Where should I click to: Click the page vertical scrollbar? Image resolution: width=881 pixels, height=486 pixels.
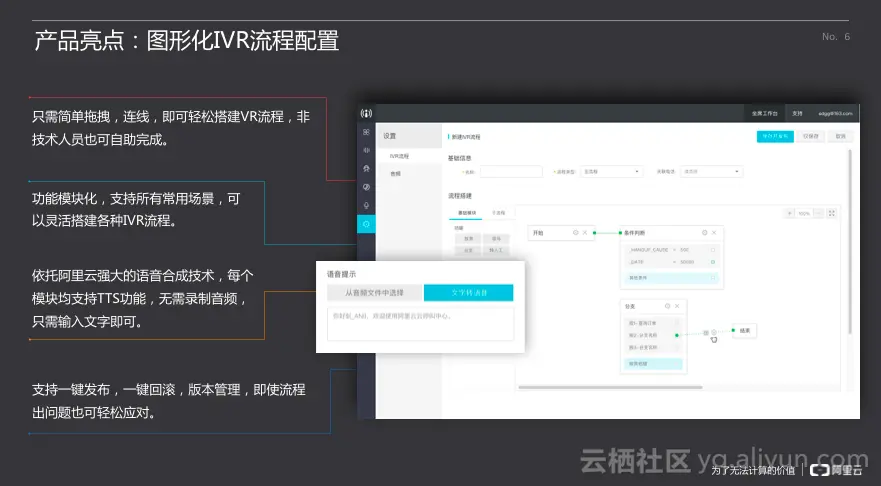[850, 242]
